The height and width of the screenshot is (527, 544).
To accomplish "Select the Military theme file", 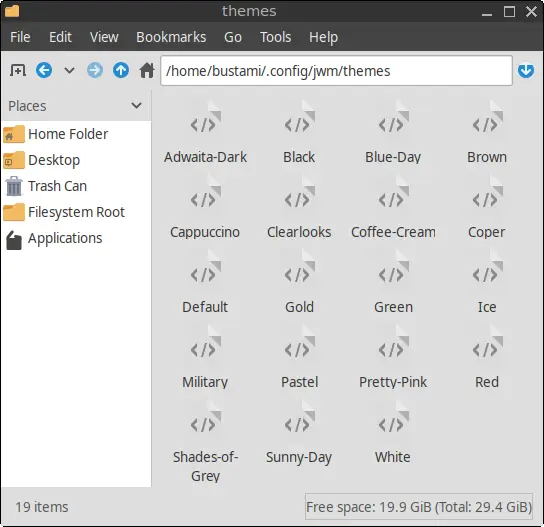I will coord(205,358).
